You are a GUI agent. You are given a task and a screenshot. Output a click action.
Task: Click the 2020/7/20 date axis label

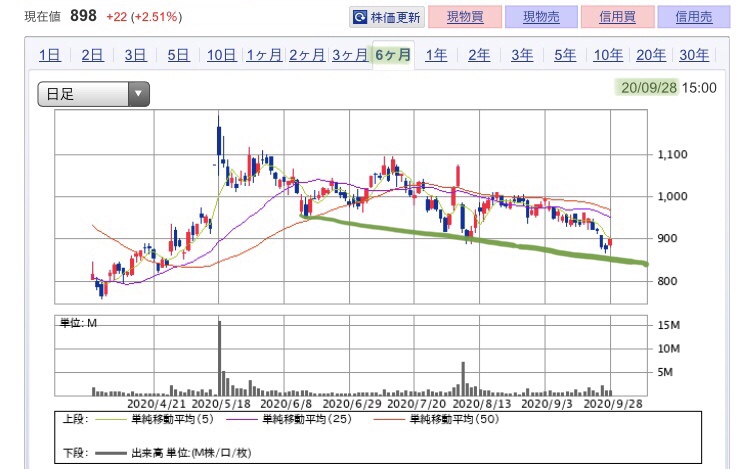tap(416, 404)
